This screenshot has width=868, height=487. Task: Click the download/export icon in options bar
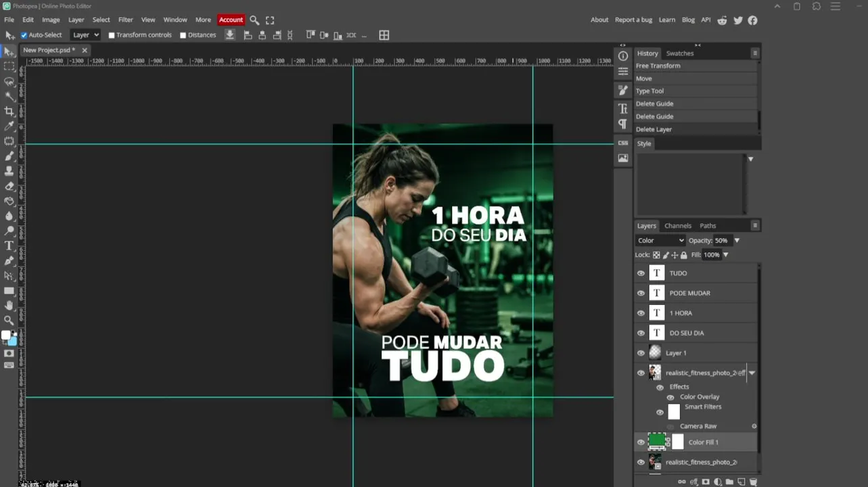pos(230,35)
